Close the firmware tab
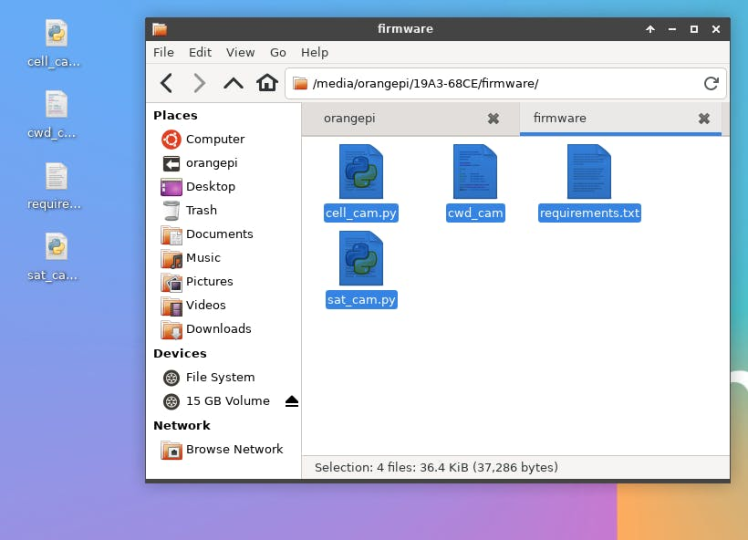The image size is (748, 540). click(x=704, y=118)
